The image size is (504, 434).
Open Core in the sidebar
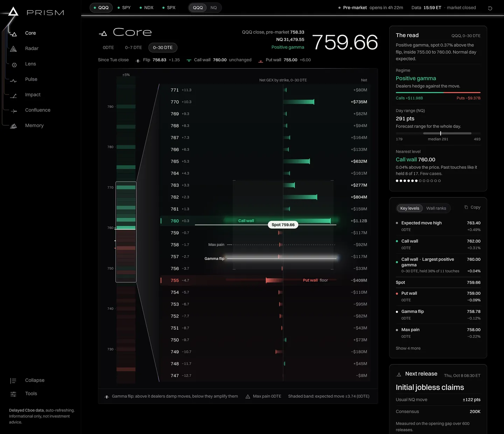(30, 33)
